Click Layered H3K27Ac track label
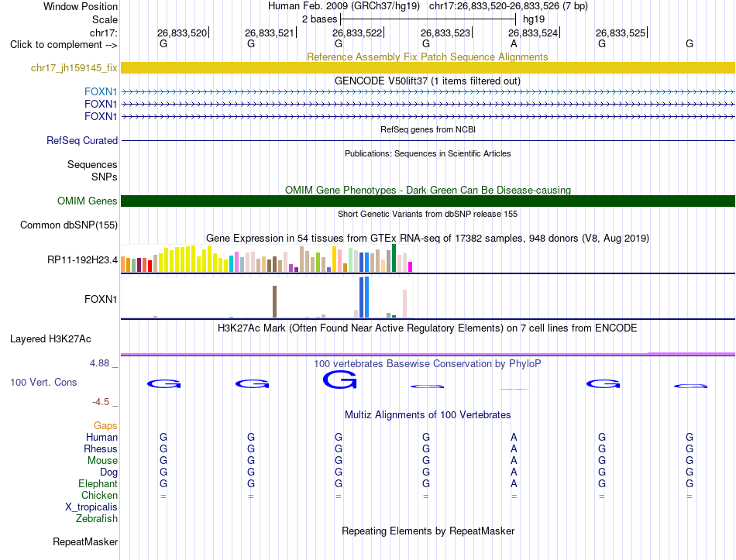Viewport: 736px width, 560px height. [x=50, y=339]
